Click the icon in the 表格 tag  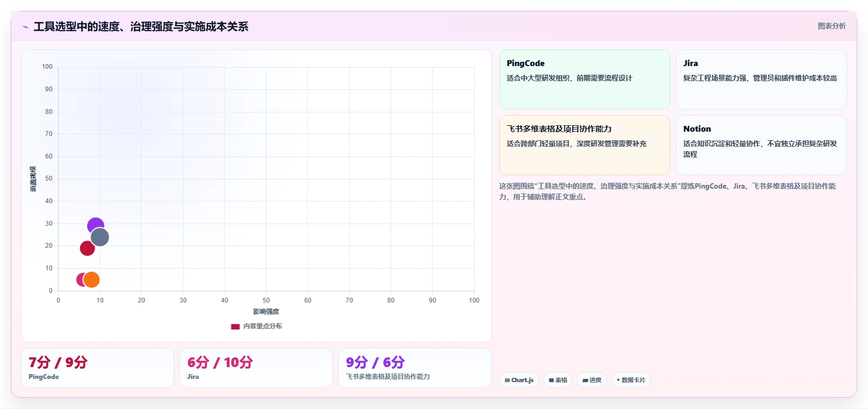pos(551,381)
